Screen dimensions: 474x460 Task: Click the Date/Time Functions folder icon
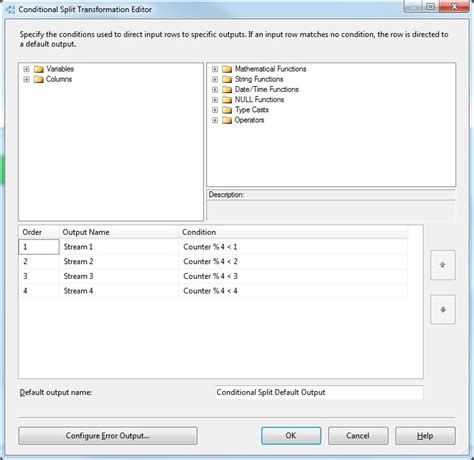(x=227, y=89)
